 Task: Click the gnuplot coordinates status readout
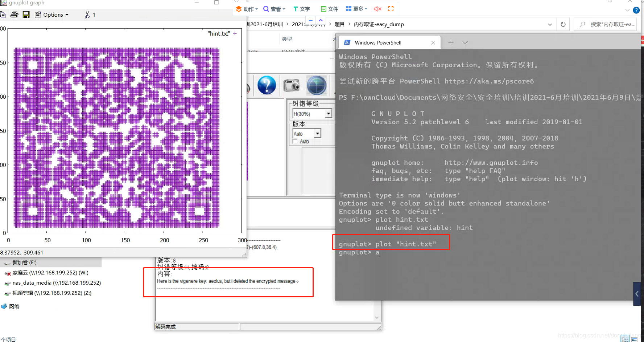tap(22, 252)
